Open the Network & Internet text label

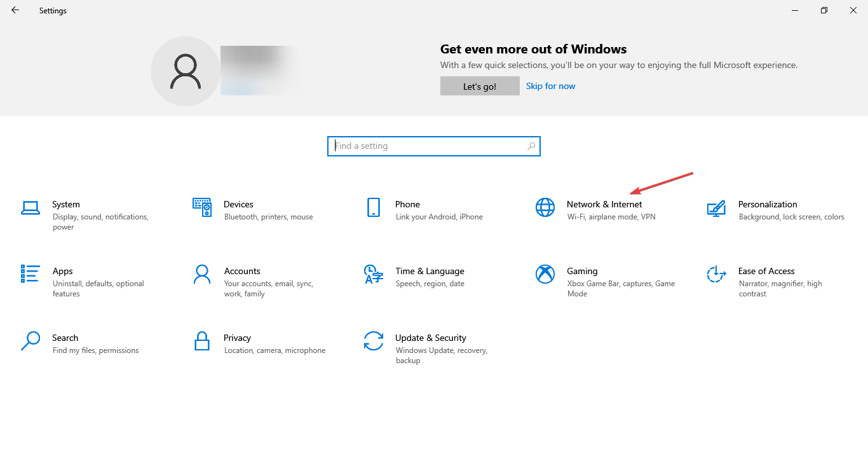604,204
